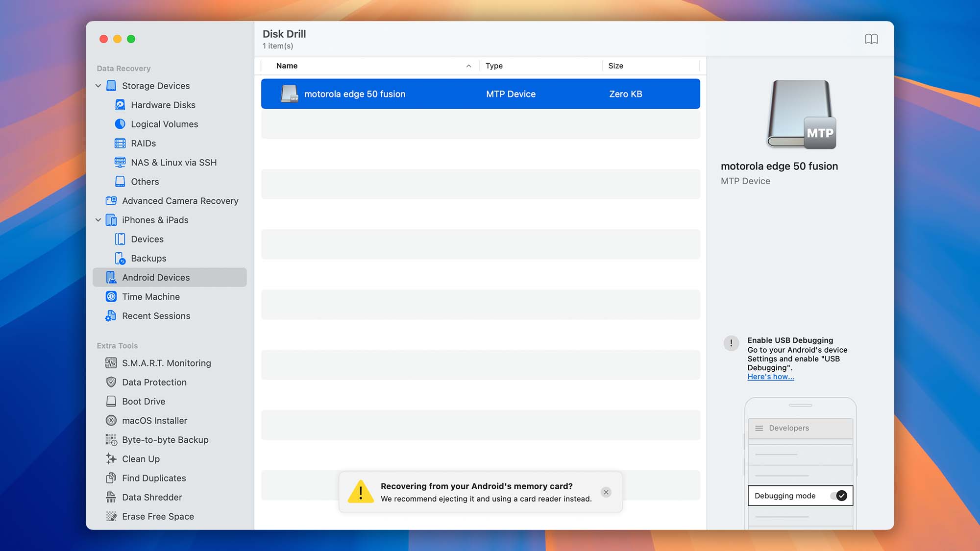Select Logical Volumes in sidebar

point(170,124)
